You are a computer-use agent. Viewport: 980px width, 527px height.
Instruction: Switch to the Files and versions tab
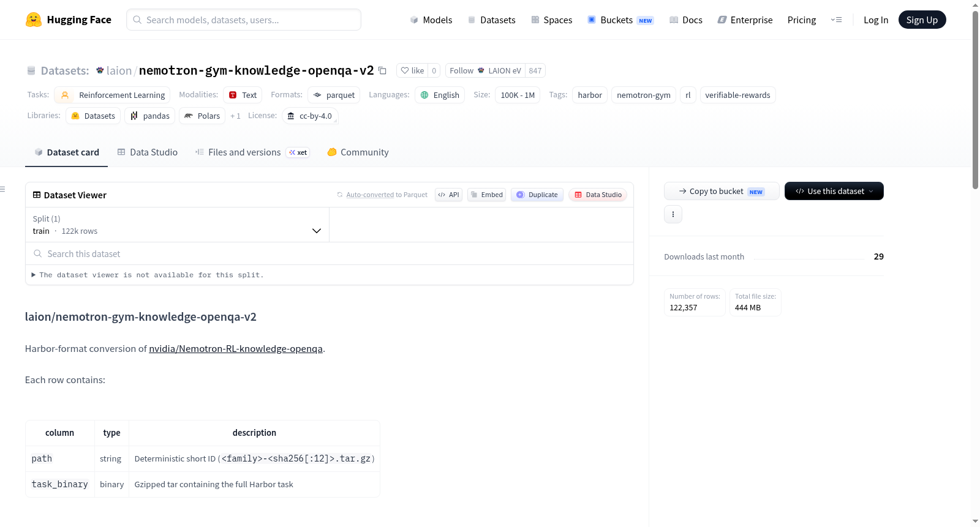click(244, 152)
